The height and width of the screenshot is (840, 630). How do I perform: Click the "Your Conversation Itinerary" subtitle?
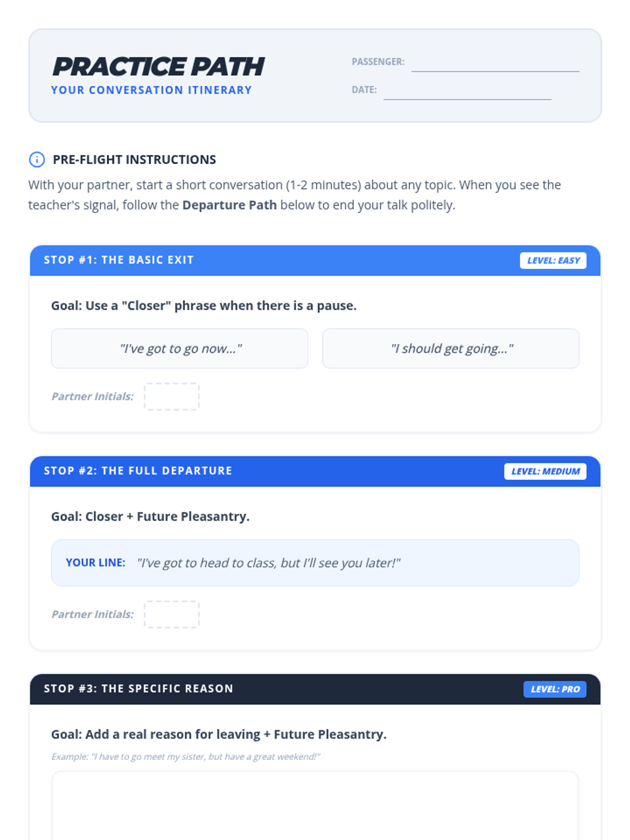pyautogui.click(x=151, y=90)
